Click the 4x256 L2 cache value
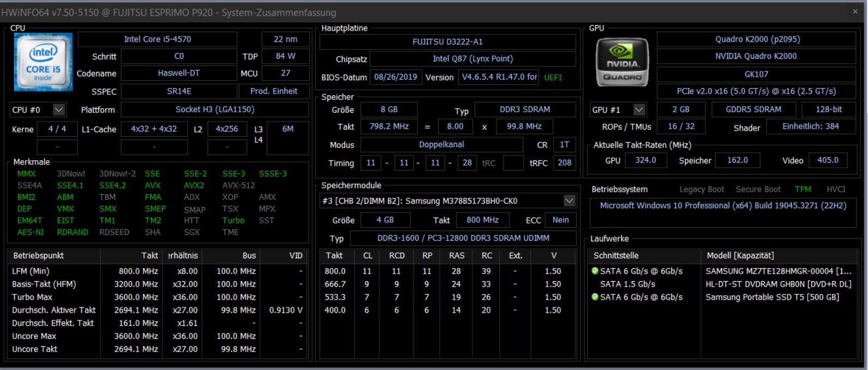 [227, 129]
